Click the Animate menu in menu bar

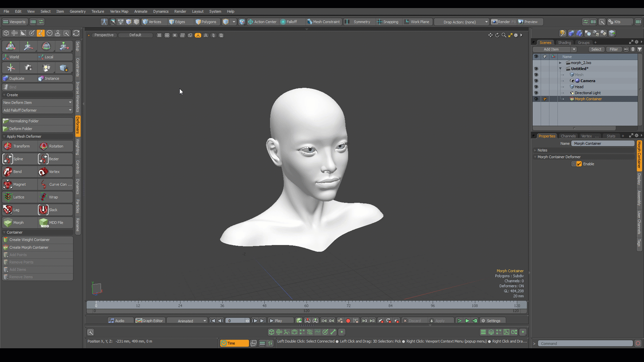click(140, 11)
